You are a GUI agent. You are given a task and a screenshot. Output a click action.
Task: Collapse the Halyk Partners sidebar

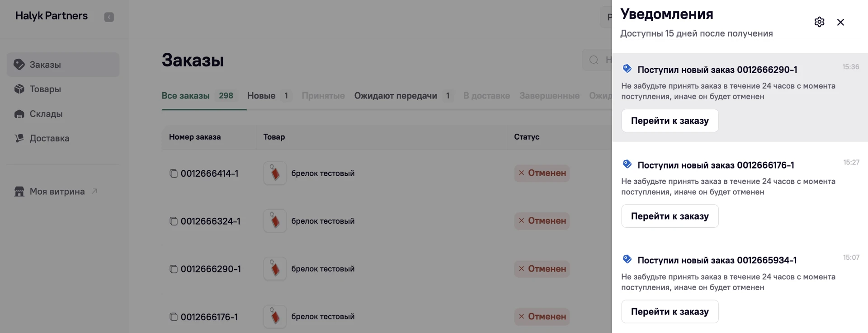pos(109,17)
